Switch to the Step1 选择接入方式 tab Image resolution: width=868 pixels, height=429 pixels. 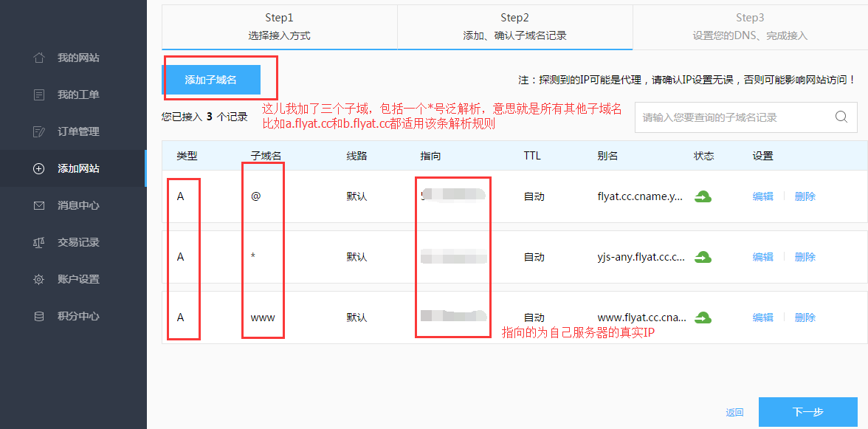[x=279, y=27]
